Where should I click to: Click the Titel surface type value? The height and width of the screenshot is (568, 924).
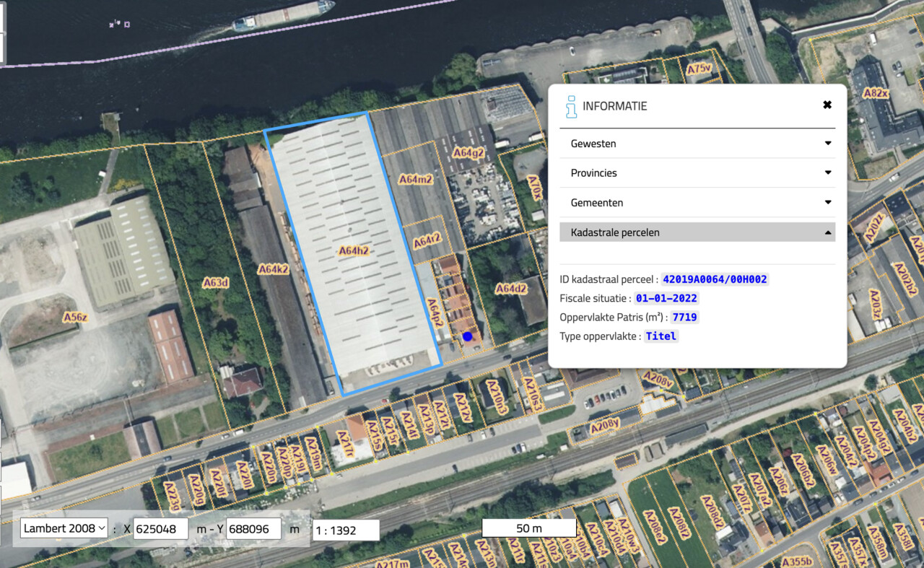click(x=661, y=336)
